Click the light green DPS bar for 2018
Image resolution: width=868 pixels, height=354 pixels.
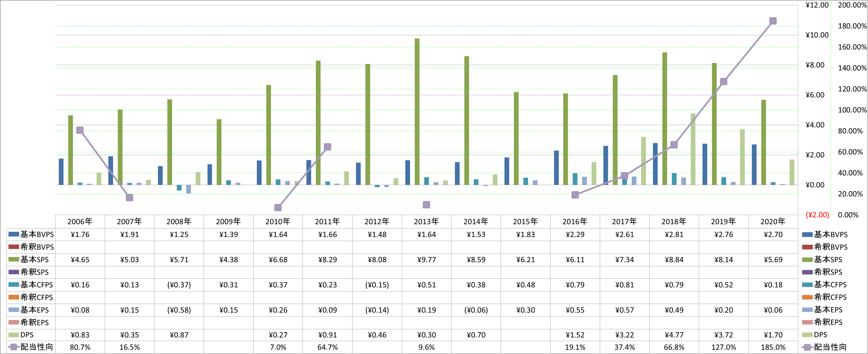click(693, 149)
